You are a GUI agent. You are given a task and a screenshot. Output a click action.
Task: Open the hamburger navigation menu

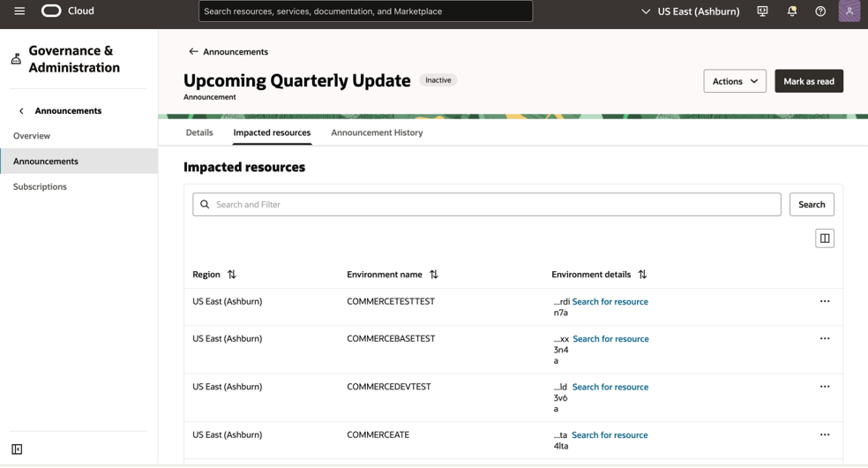pyautogui.click(x=19, y=11)
